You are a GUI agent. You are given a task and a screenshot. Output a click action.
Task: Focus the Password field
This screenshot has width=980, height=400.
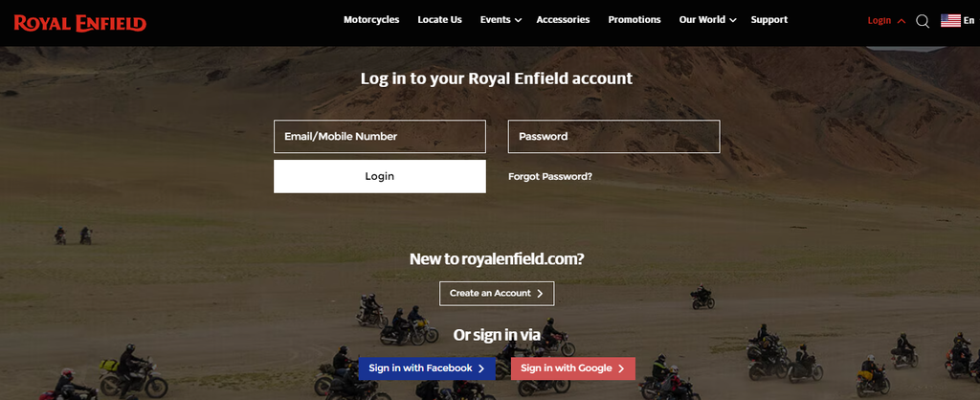click(x=613, y=136)
